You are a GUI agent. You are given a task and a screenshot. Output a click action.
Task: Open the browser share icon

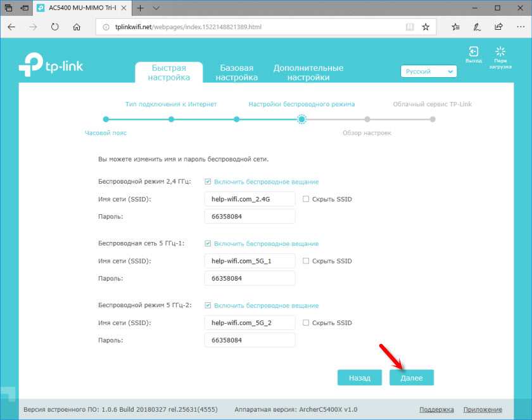pyautogui.click(x=498, y=27)
